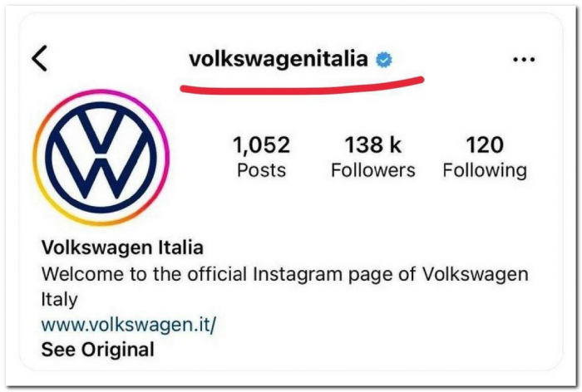The width and height of the screenshot is (582, 392).
Task: Open the Volkswagen profile picture story
Action: pyautogui.click(x=101, y=158)
